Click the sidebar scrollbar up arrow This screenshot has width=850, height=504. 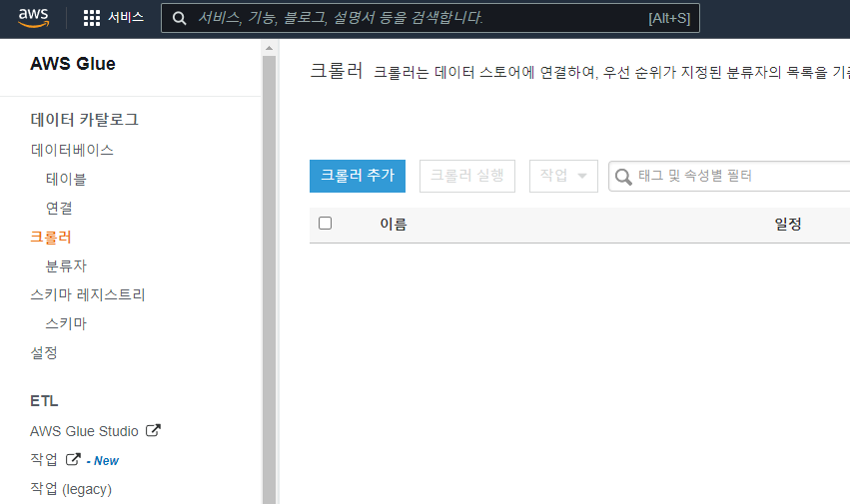point(270,48)
